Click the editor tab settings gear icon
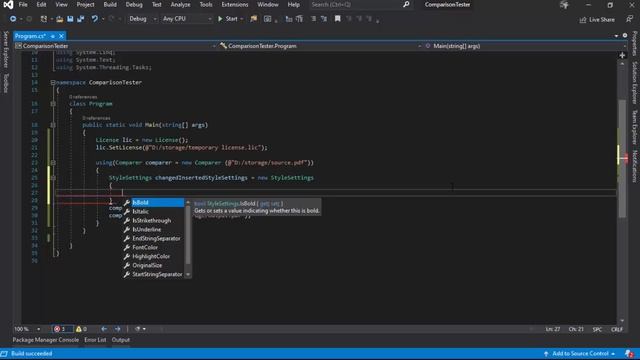640x360 pixels. click(x=625, y=36)
